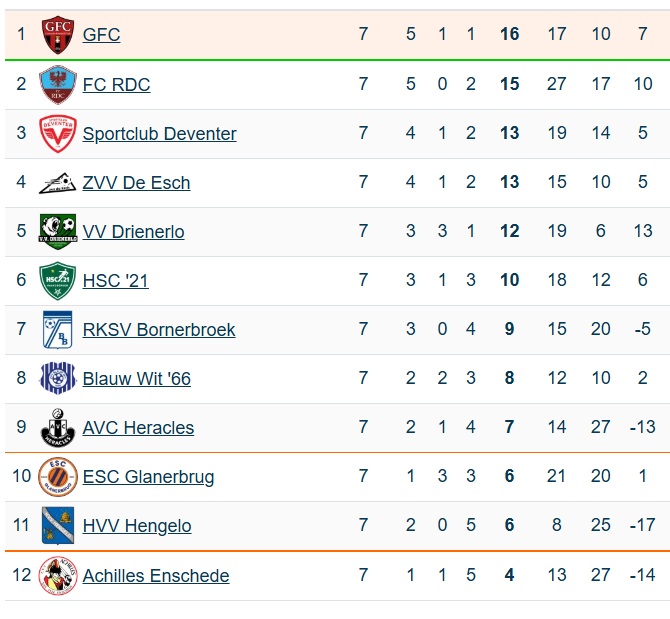Open the ESC Glanerbrug team link
Screen dimensions: 670x619
148,477
